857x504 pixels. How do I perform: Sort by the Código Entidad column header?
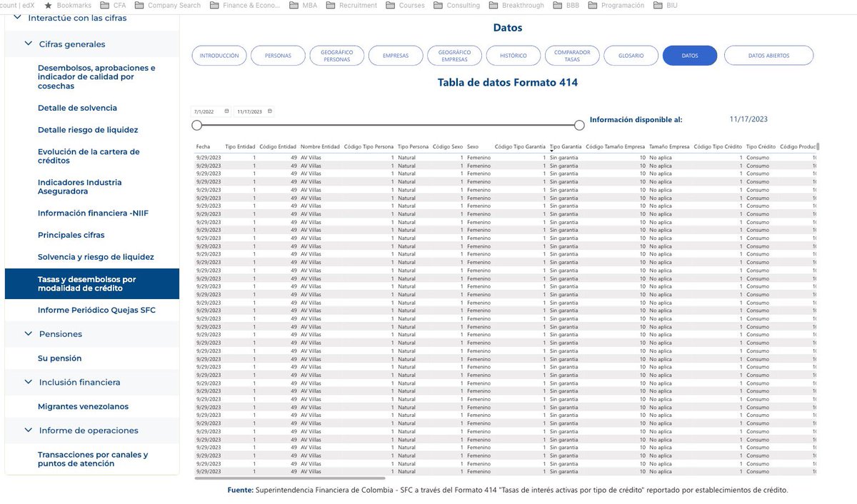coord(278,146)
